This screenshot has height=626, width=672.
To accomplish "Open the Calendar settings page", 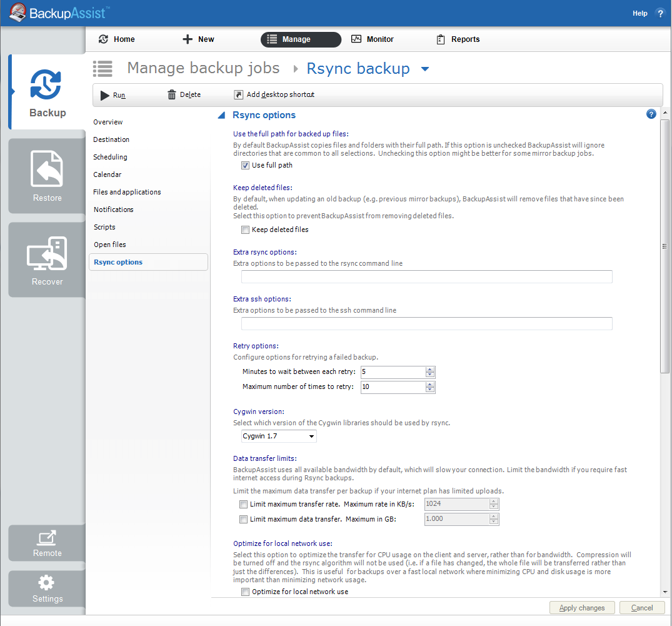I will [107, 174].
